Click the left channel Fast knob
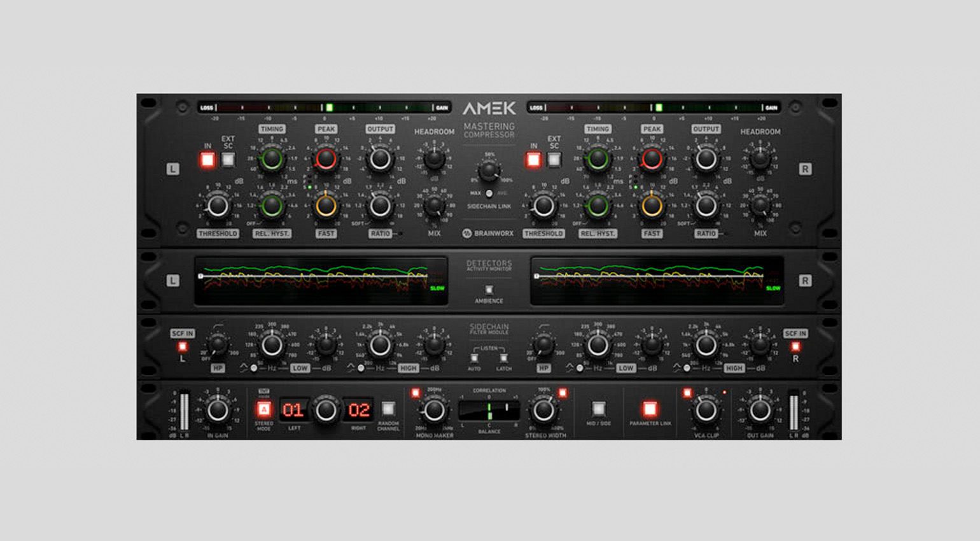Viewport: 980px width, 541px height. [x=326, y=206]
